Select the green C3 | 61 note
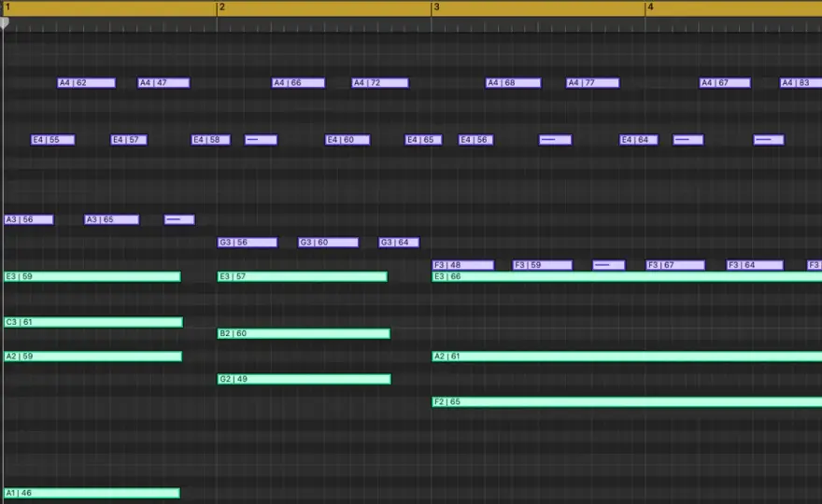Screen dimensions: 822x504 (x=93, y=322)
